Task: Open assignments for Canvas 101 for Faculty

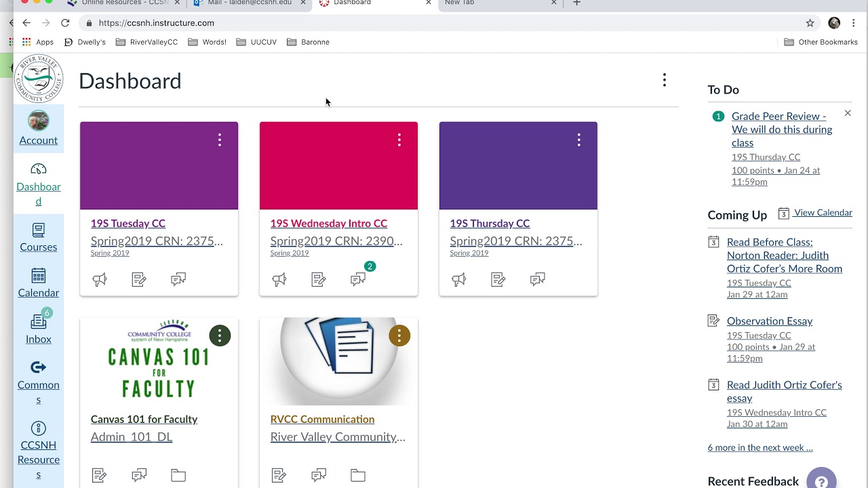Action: 100,475
